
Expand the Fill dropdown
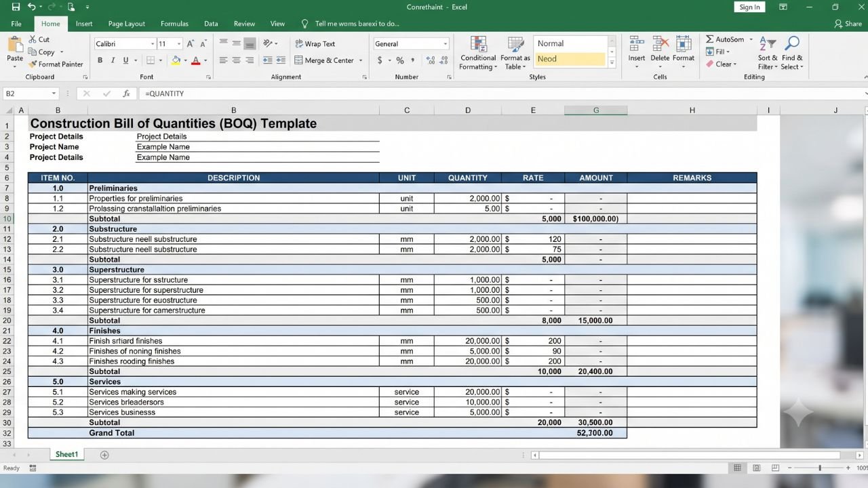pos(728,52)
